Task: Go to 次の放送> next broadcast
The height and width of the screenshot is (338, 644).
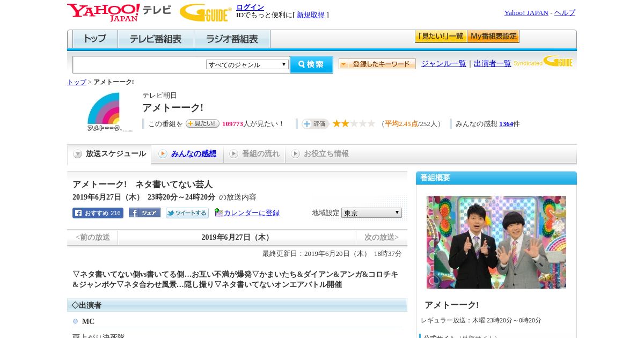Action: pyautogui.click(x=382, y=238)
